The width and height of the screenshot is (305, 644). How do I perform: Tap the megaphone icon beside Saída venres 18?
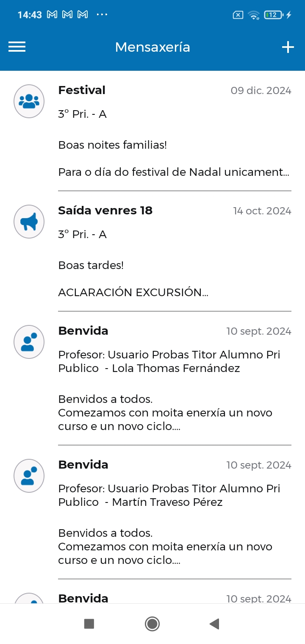(x=29, y=222)
